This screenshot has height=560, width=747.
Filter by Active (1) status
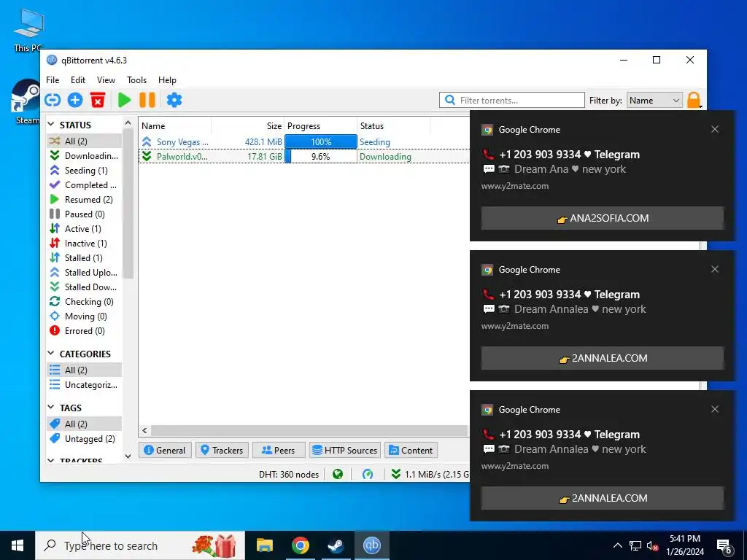tap(84, 228)
